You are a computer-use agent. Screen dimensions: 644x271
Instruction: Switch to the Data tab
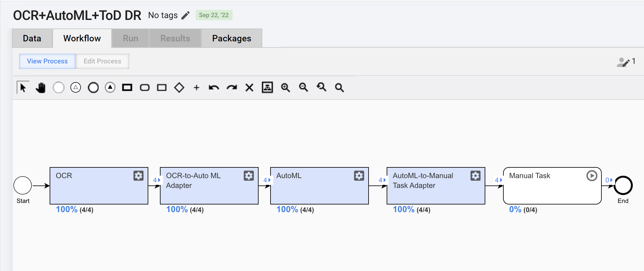coord(32,38)
